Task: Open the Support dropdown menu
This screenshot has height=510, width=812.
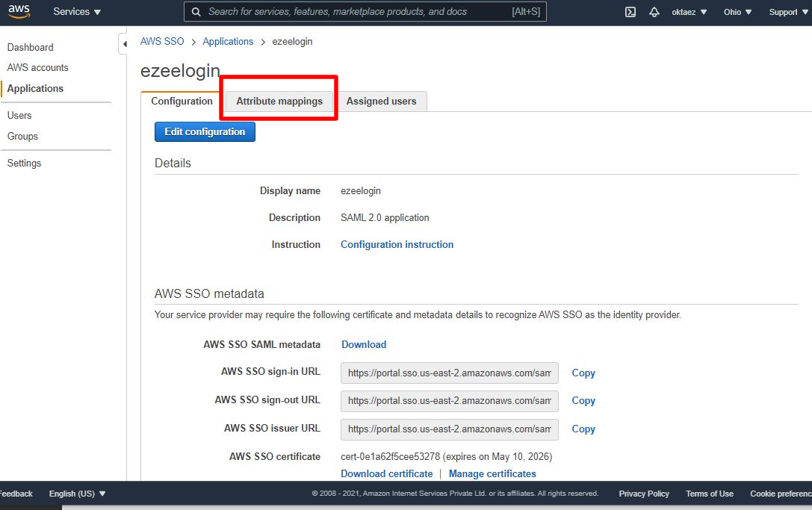Action: click(x=788, y=12)
